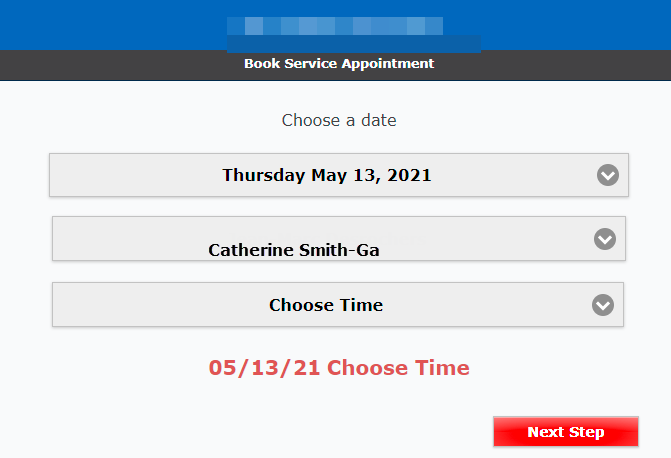Expand the Catherine Smith-Ga advisor dropdown
Image resolution: width=671 pixels, height=458 pixels.
click(x=338, y=239)
